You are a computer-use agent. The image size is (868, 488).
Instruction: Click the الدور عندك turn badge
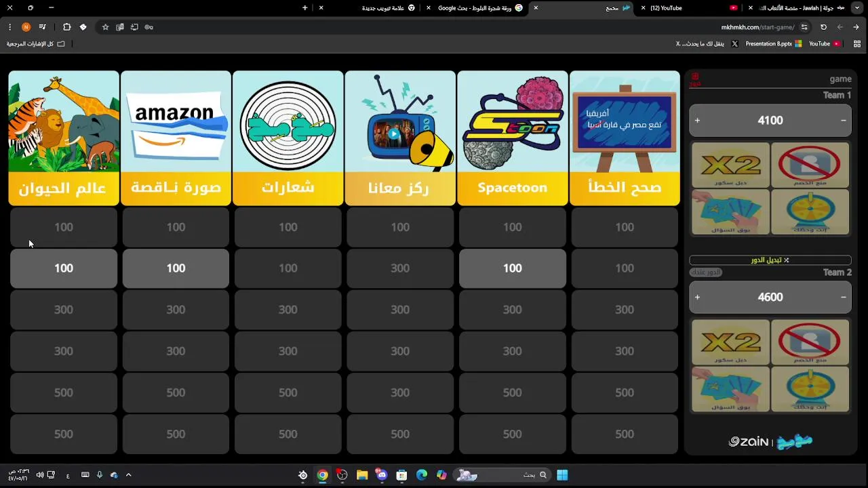click(706, 272)
